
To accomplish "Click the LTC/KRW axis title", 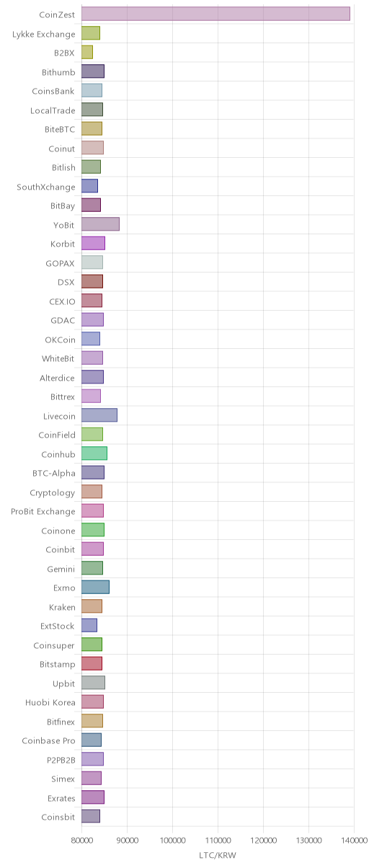I will 218,856.
